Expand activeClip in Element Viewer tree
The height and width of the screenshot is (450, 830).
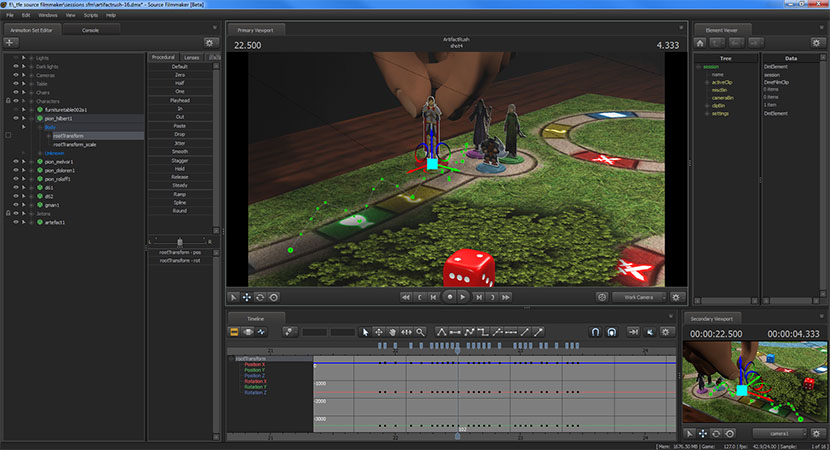(707, 82)
